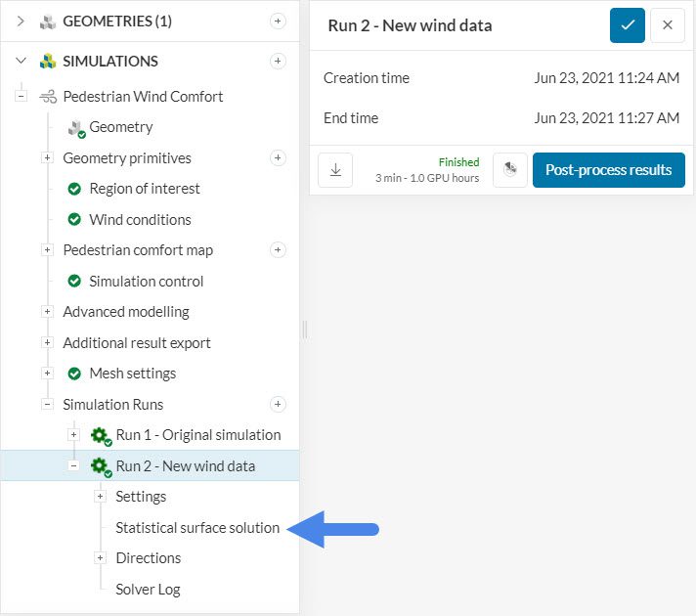The image size is (696, 616).
Task: Click the blue checkmark confirm button
Action: [x=628, y=25]
